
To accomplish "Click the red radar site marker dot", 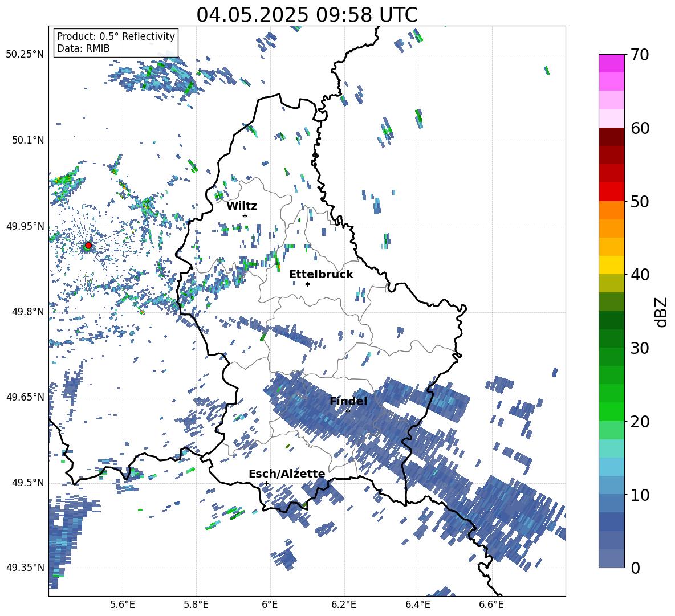I will pos(88,246).
